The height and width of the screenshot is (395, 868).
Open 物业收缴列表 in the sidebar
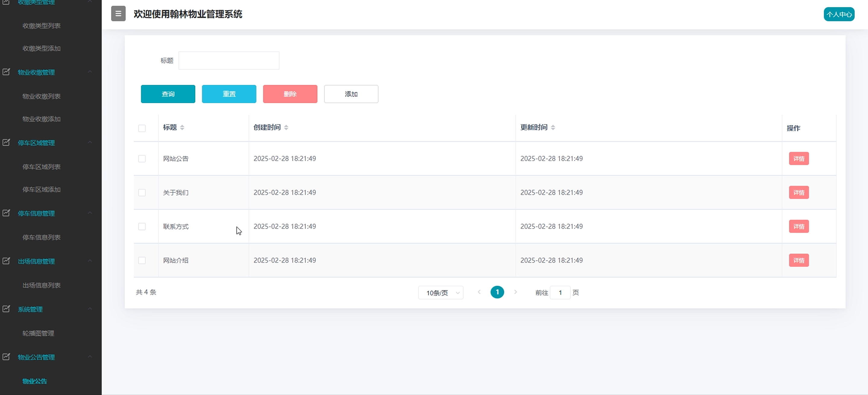(x=41, y=96)
